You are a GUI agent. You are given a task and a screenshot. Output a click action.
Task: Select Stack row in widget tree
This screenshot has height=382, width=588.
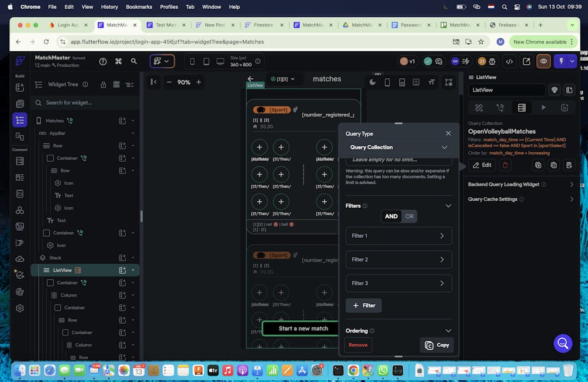85,258
